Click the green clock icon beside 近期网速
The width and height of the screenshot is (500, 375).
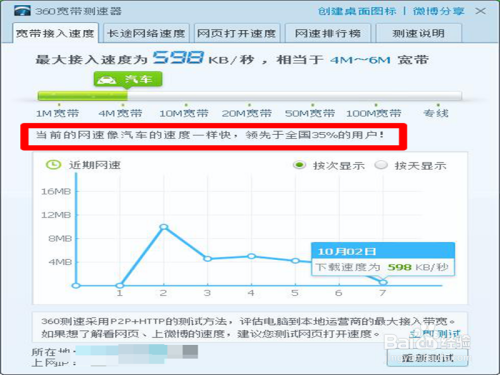click(53, 164)
